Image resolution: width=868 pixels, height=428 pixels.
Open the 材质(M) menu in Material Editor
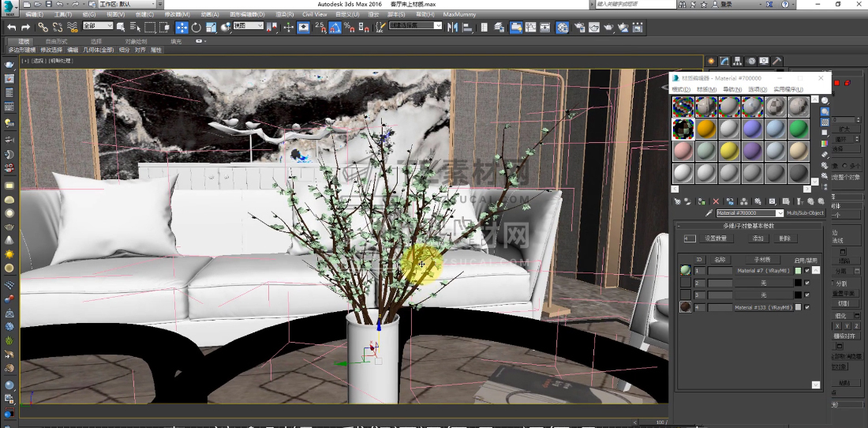[706, 89]
